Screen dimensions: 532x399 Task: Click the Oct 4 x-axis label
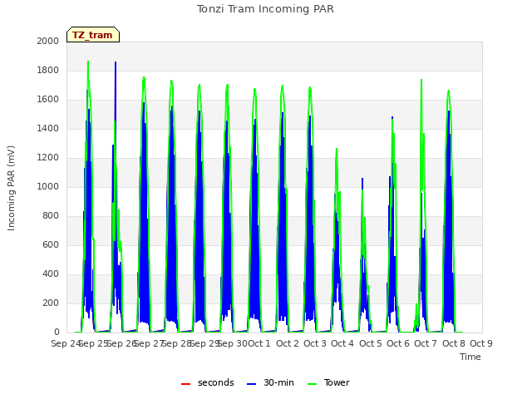[x=342, y=343]
